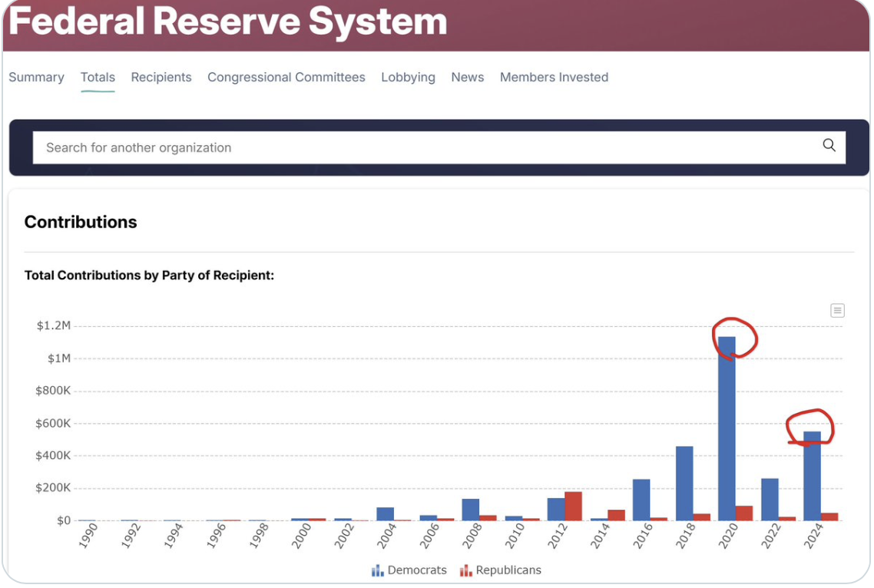Select the Totals tab
Screen dimensions: 874x588
pos(98,78)
